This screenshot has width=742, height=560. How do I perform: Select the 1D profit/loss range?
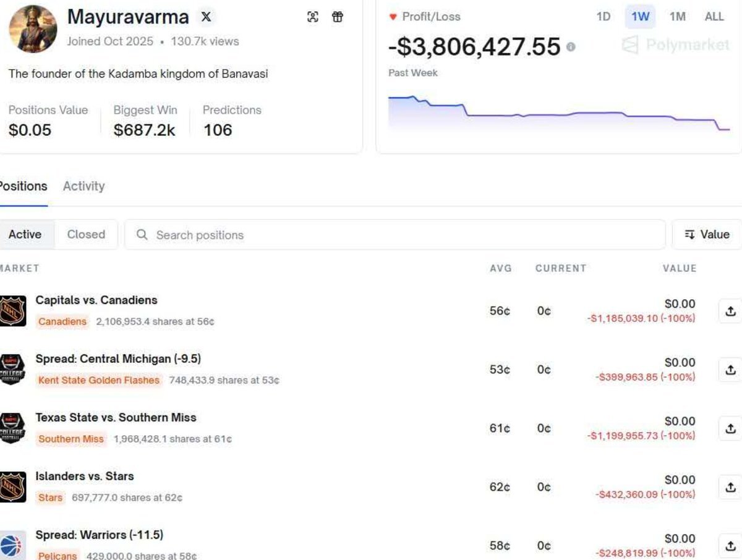pos(603,17)
